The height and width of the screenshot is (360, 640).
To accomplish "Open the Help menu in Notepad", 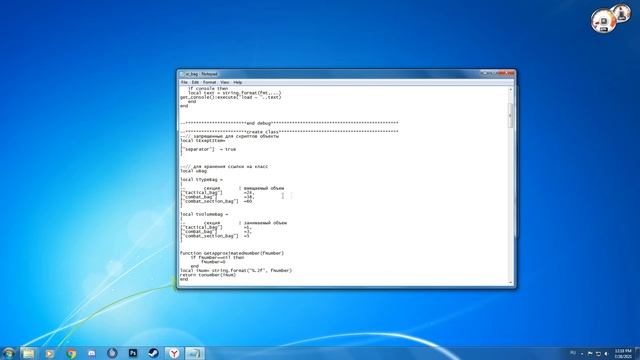I will [238, 82].
